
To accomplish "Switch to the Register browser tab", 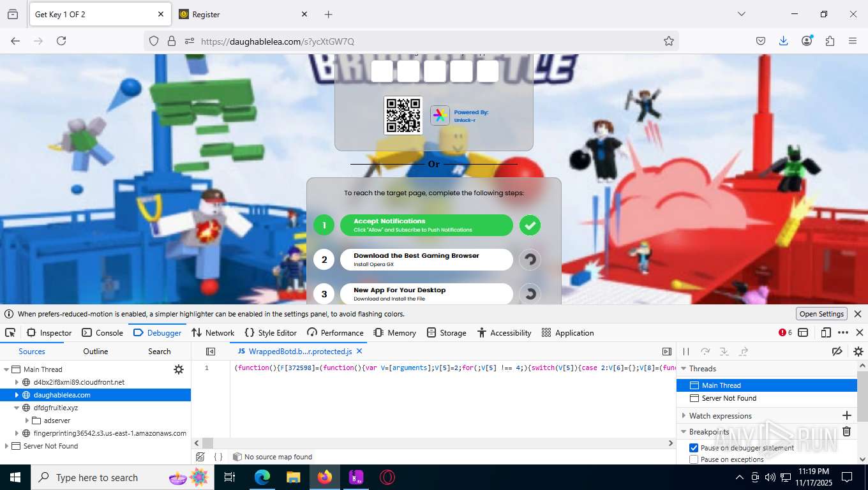I will [x=243, y=14].
